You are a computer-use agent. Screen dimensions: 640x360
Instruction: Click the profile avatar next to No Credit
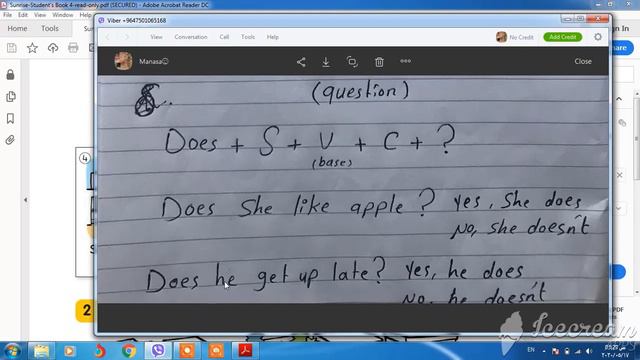point(501,37)
